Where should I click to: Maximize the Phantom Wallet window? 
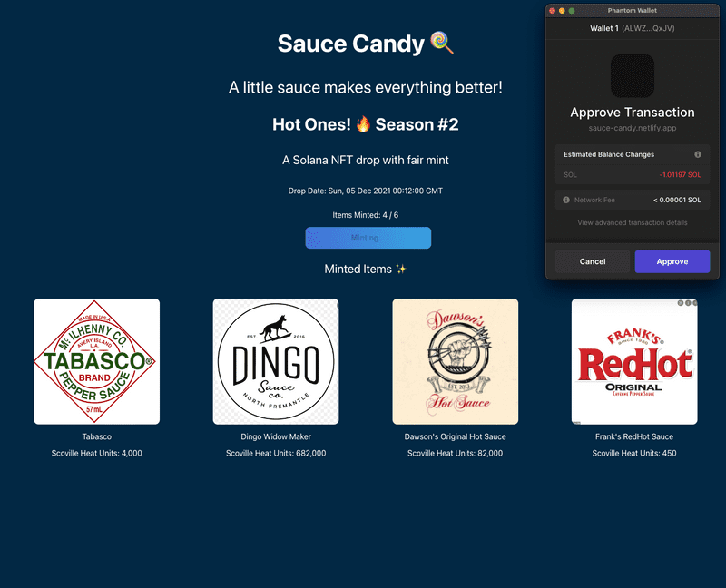(572, 11)
